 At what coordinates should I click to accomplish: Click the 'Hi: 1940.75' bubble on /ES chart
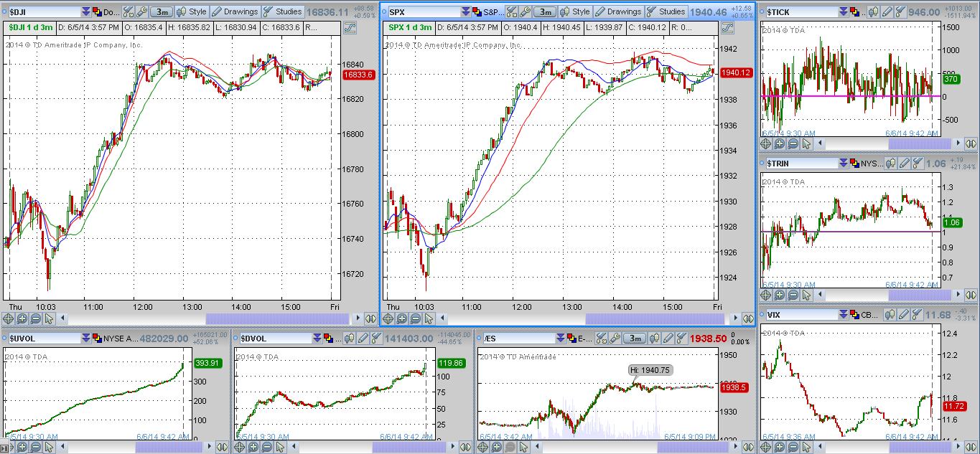click(x=650, y=369)
